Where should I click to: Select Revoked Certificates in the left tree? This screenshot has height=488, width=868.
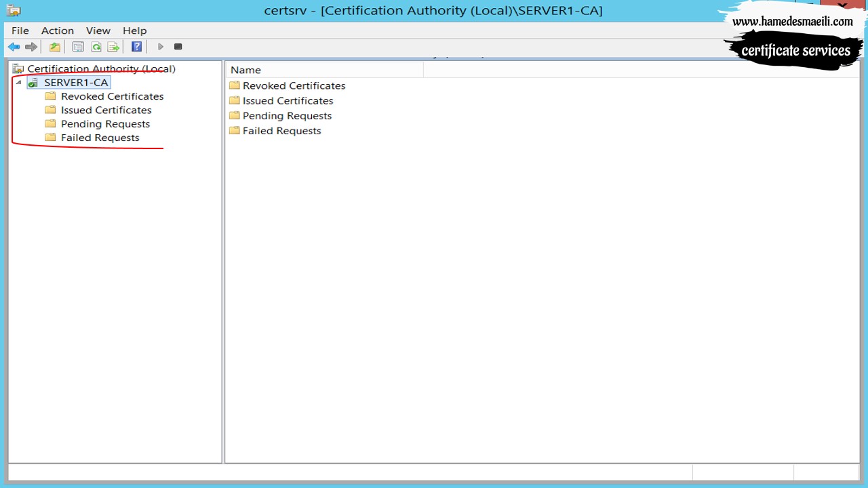[x=112, y=96]
